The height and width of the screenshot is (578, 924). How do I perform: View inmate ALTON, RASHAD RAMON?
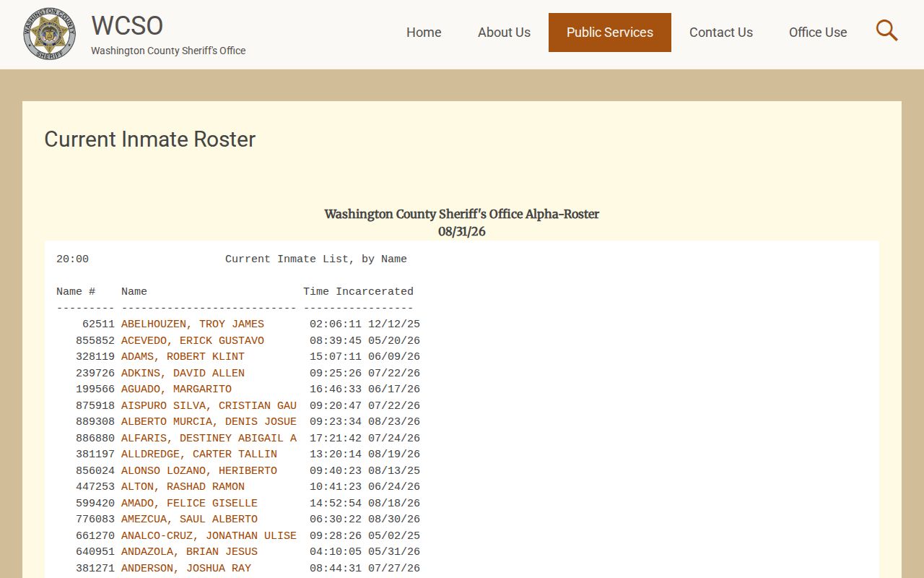point(183,487)
